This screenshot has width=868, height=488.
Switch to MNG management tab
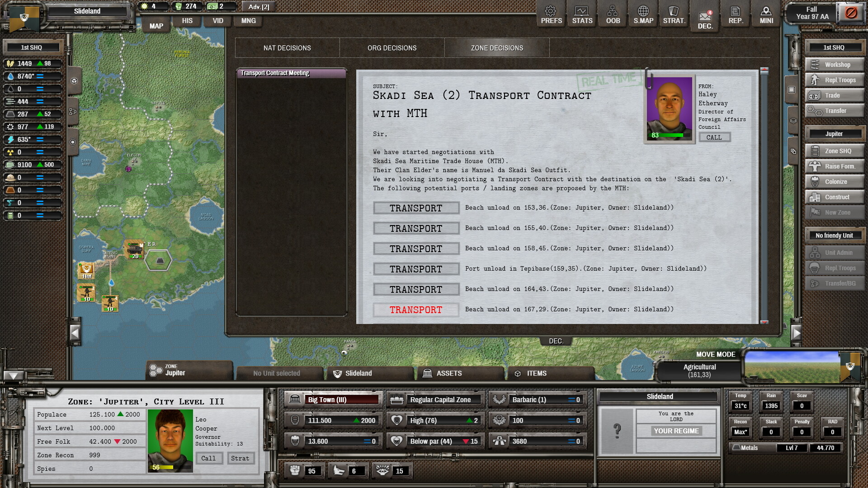pyautogui.click(x=249, y=20)
